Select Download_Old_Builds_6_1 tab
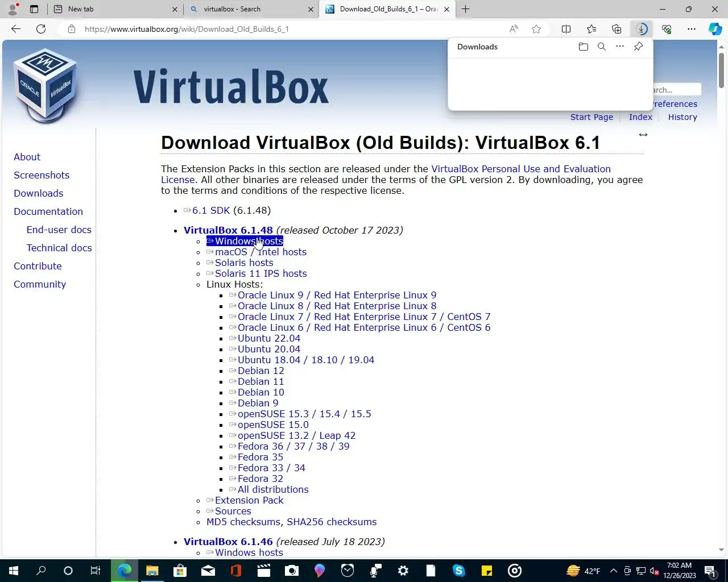This screenshot has width=728, height=582. coord(387,9)
